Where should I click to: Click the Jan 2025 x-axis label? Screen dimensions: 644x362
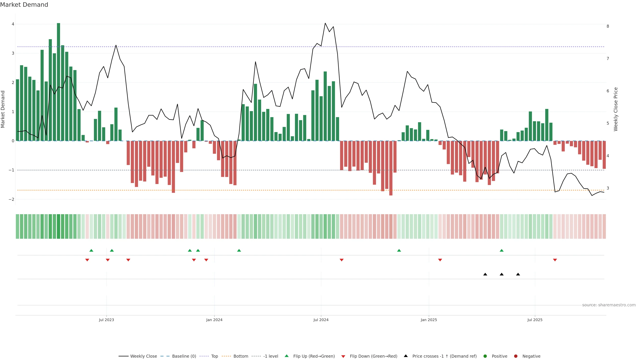point(429,320)
